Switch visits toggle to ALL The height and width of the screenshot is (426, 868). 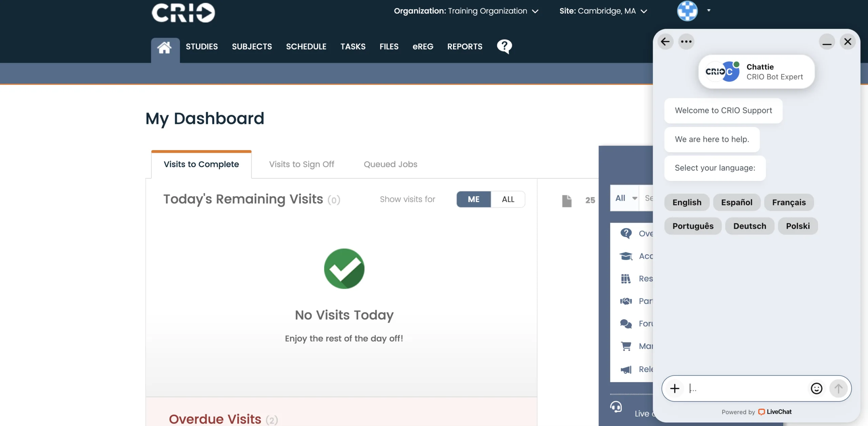point(508,199)
